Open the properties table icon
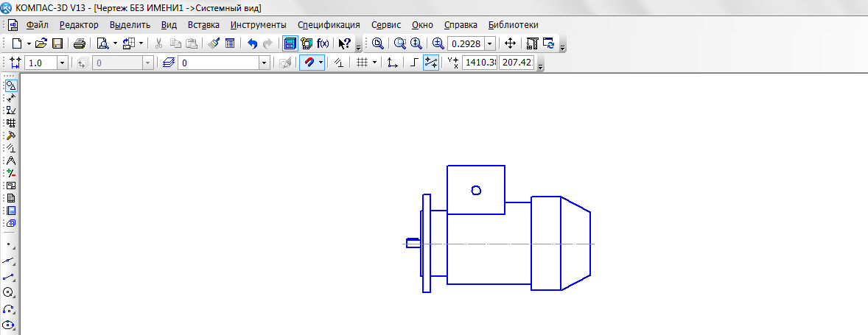 point(230,43)
